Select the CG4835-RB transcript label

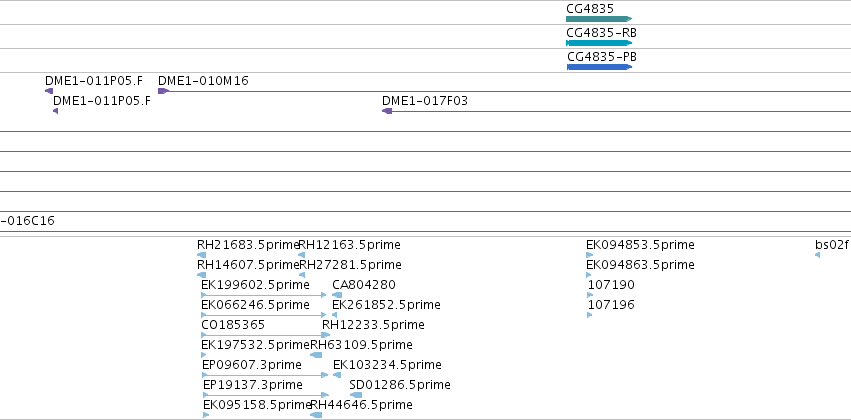[601, 33]
